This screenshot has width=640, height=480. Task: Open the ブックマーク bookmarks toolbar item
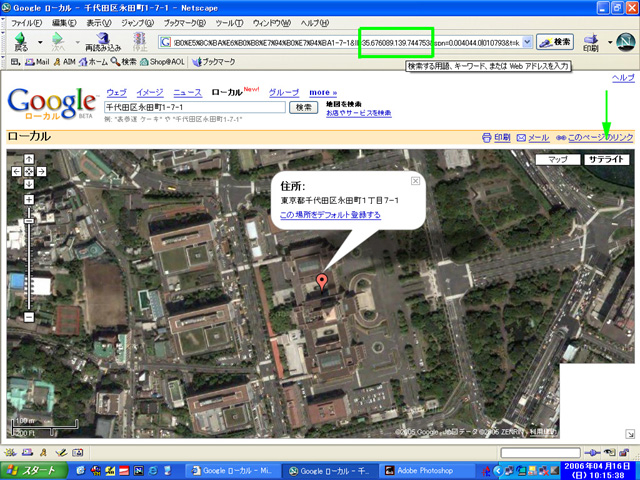[213, 62]
